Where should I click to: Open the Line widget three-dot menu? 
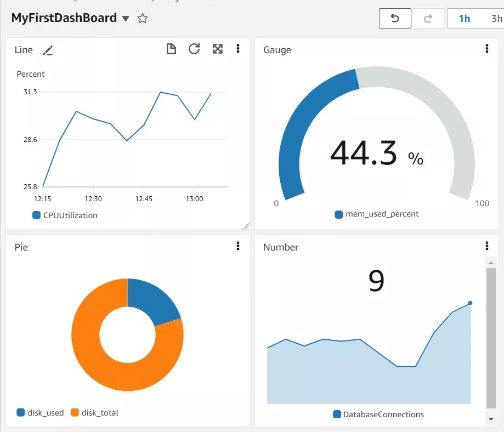tap(238, 49)
